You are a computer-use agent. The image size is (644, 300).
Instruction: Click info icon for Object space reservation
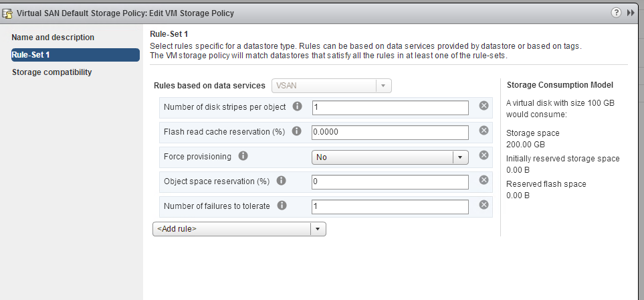click(x=281, y=181)
